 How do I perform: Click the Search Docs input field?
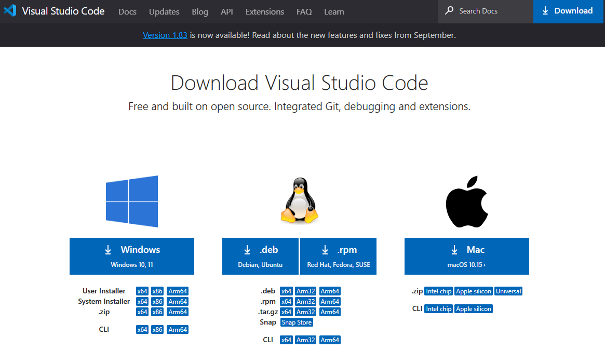(486, 11)
